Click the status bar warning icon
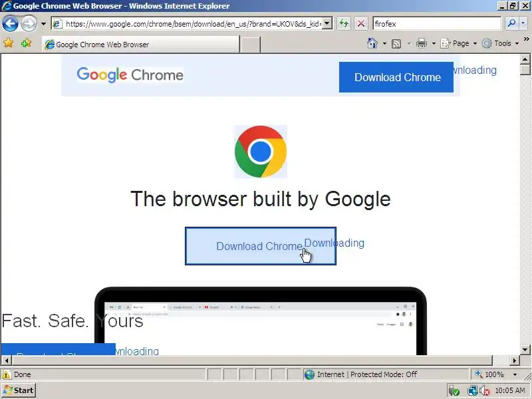 click(6, 374)
